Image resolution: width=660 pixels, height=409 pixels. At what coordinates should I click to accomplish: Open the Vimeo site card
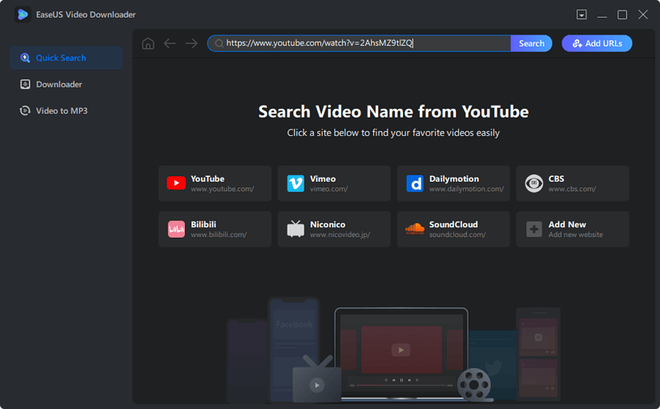coord(334,183)
